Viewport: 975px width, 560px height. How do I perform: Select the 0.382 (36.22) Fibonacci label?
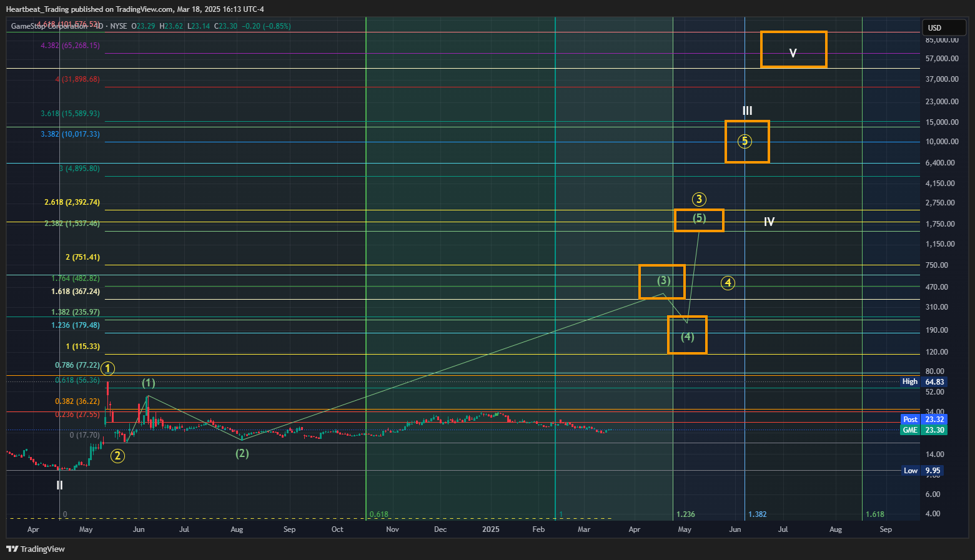click(x=77, y=401)
